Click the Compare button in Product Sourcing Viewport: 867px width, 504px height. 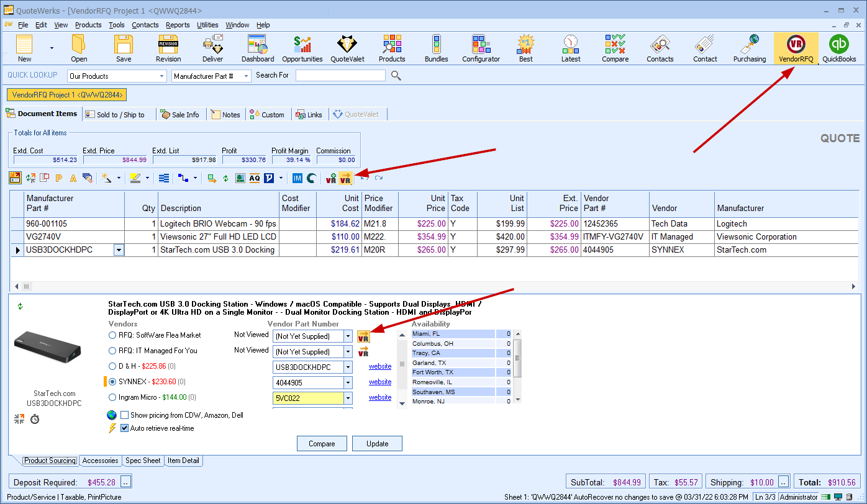pyautogui.click(x=322, y=444)
